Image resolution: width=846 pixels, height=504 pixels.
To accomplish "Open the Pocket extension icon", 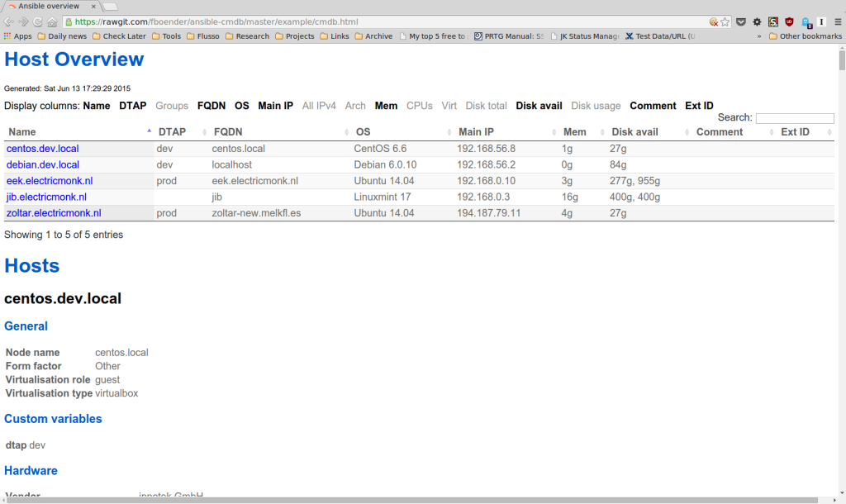I will tap(741, 22).
